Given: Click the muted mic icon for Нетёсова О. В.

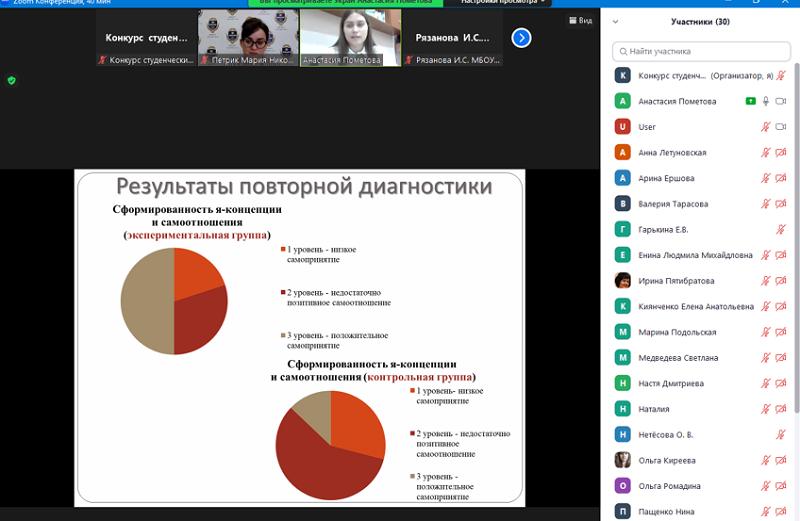Looking at the screenshot, I should click(x=781, y=434).
